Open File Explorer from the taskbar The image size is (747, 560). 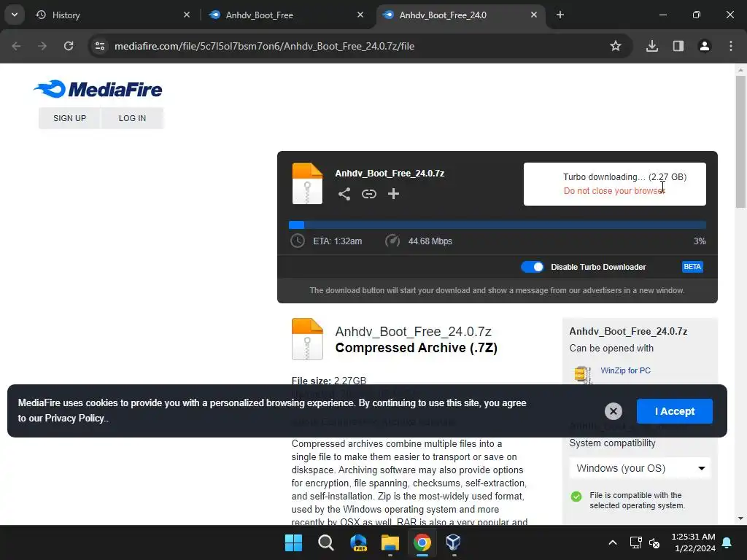[390, 542]
